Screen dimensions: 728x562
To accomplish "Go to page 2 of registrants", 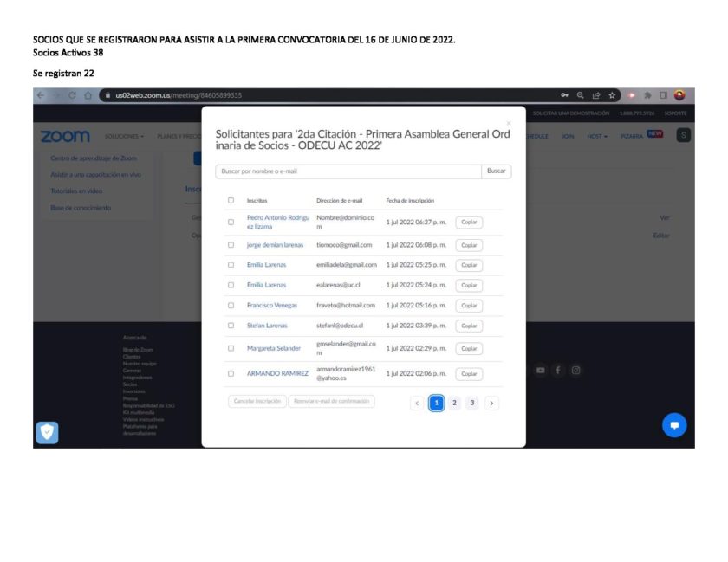I will tap(454, 403).
